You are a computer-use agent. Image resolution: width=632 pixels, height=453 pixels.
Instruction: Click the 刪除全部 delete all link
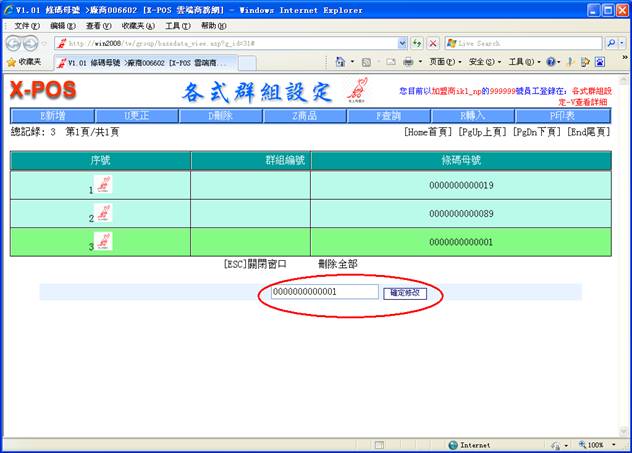(337, 264)
